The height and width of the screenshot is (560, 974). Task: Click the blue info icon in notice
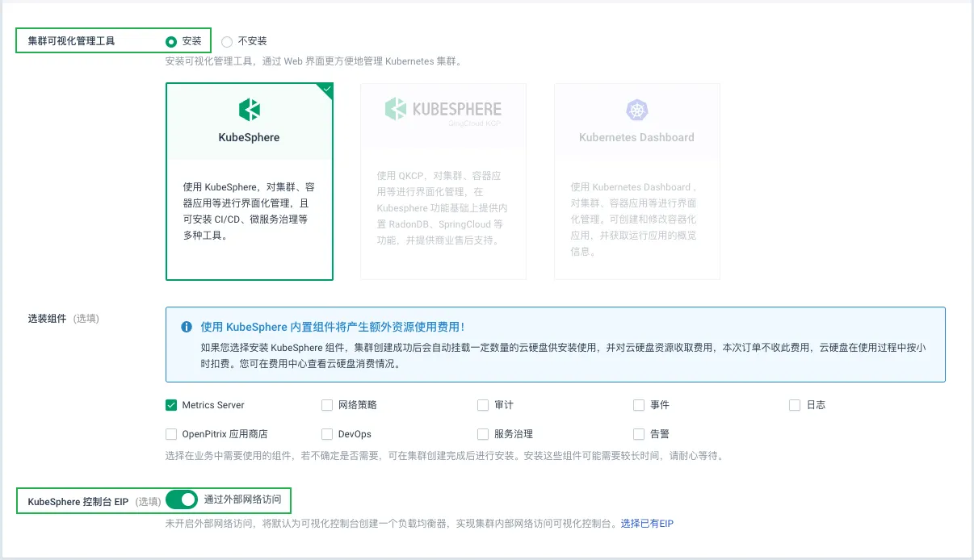point(187,327)
